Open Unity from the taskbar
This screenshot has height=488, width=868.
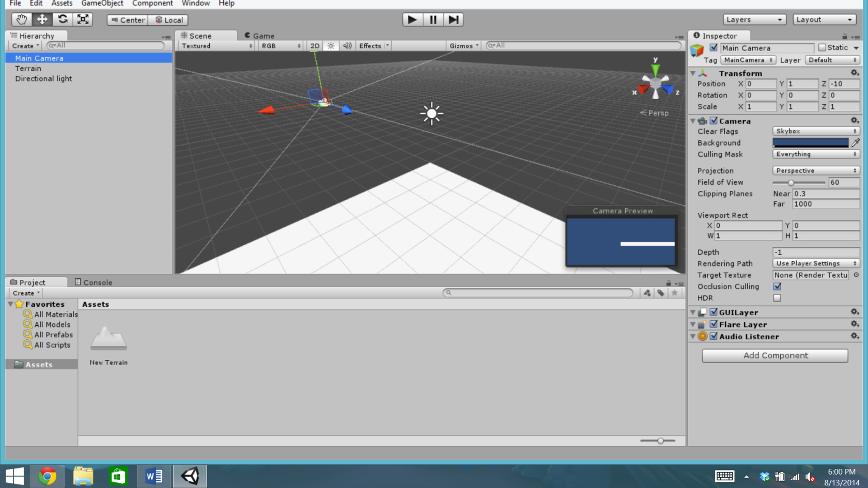click(190, 476)
